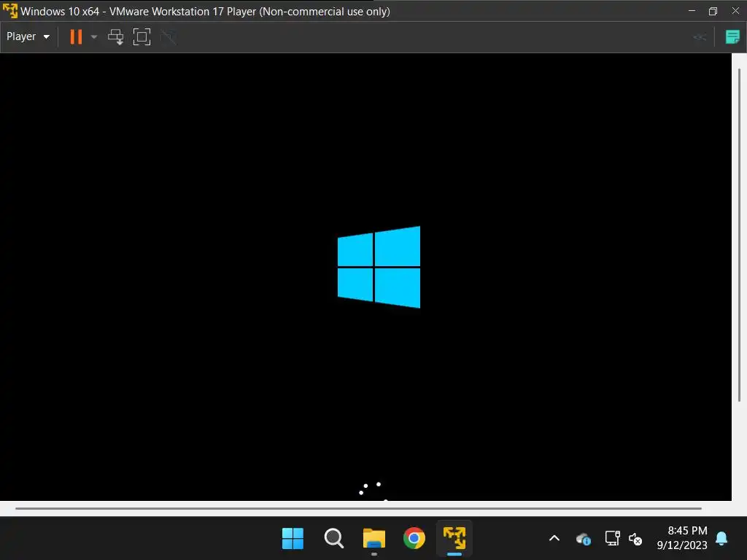The height and width of the screenshot is (560, 747).
Task: Open taskbar Search
Action: [333, 539]
